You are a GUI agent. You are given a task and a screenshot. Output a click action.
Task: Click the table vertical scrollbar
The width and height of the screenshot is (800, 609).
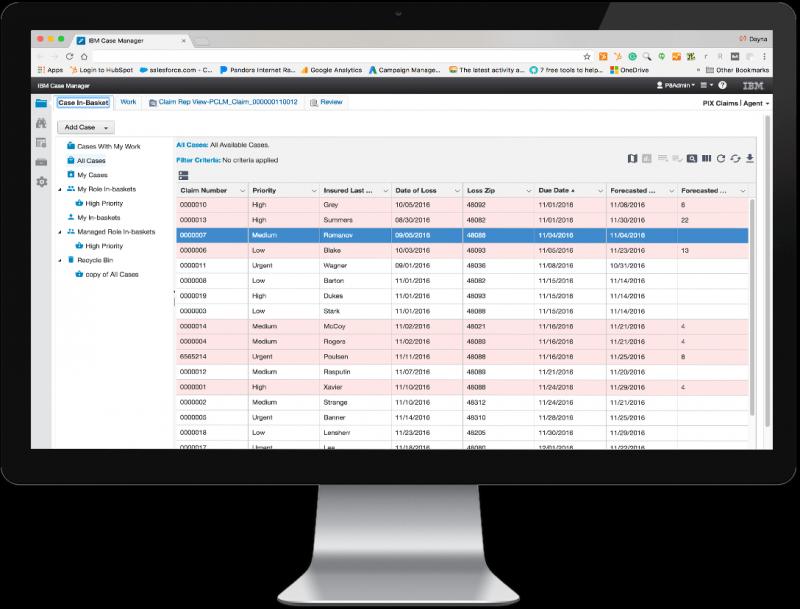pyautogui.click(x=752, y=306)
